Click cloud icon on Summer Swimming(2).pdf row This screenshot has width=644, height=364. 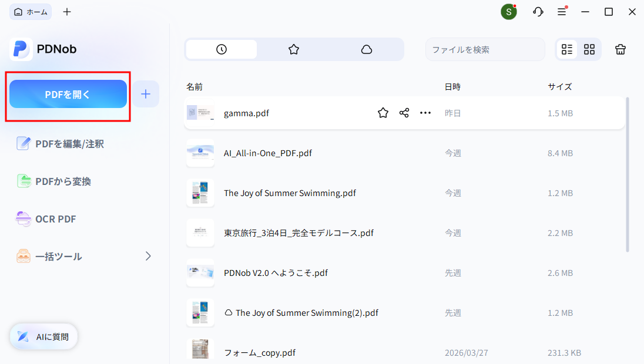229,313
